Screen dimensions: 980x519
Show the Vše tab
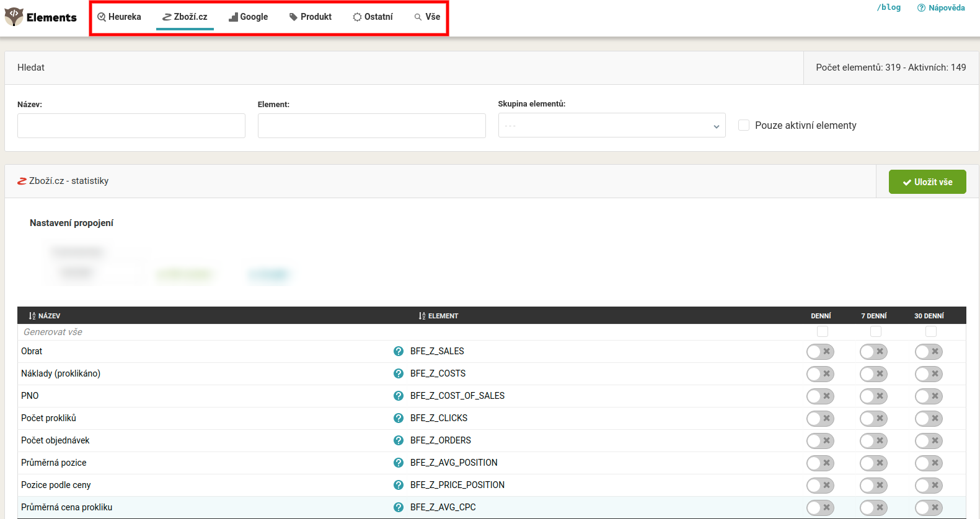pos(428,17)
